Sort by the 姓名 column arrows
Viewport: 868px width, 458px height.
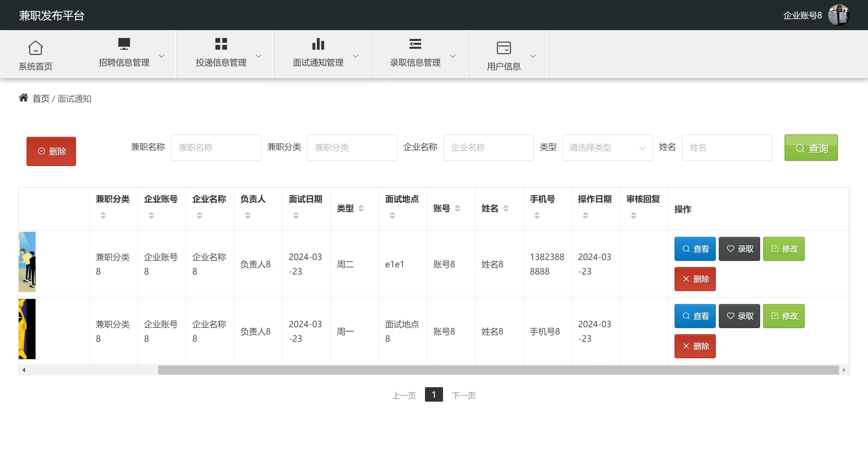(x=506, y=209)
